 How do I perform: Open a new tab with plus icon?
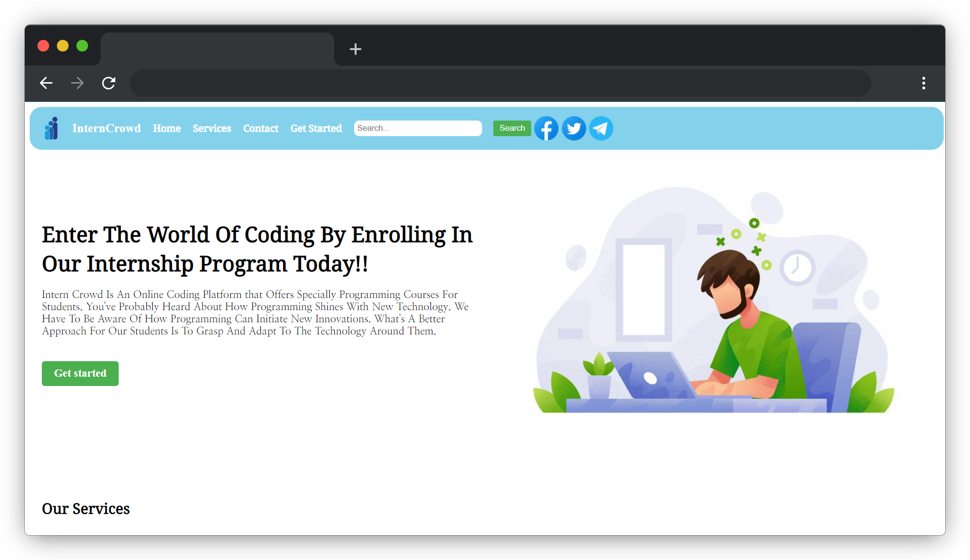[x=356, y=49]
